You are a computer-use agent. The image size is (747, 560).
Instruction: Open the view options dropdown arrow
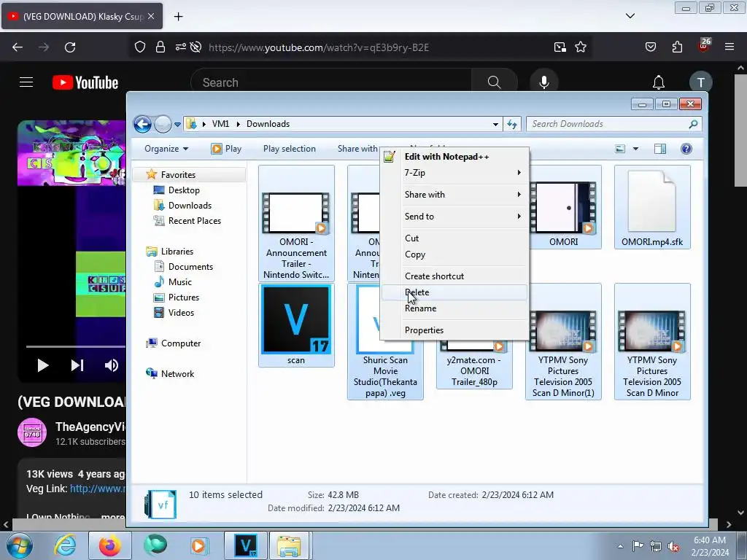click(635, 149)
